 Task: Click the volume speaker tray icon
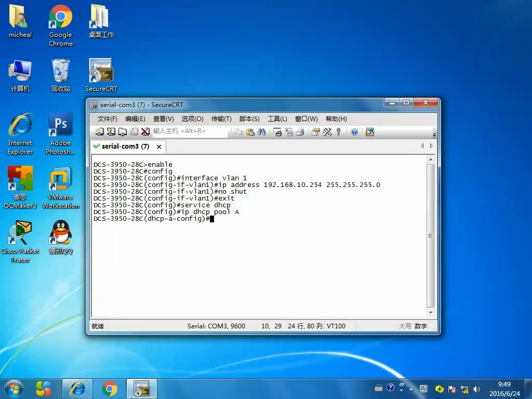476,389
